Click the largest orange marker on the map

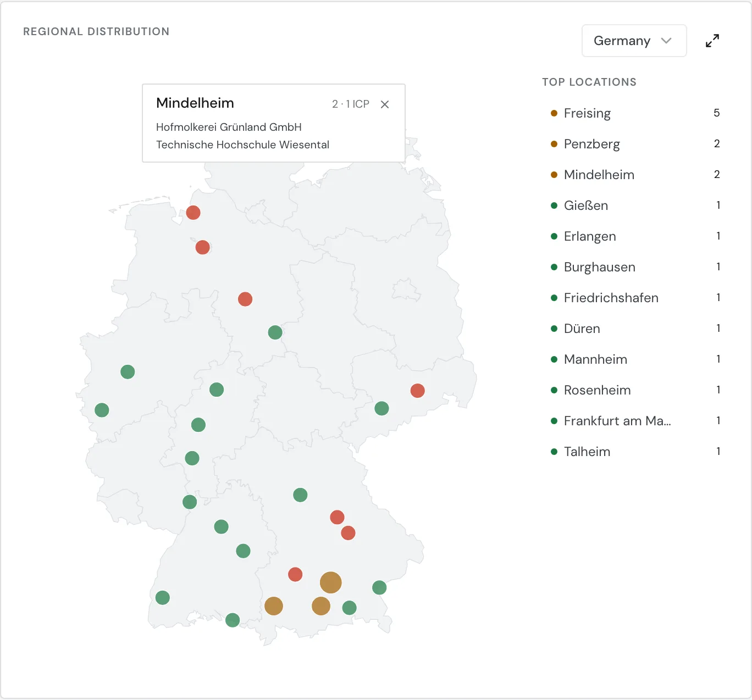click(x=331, y=582)
